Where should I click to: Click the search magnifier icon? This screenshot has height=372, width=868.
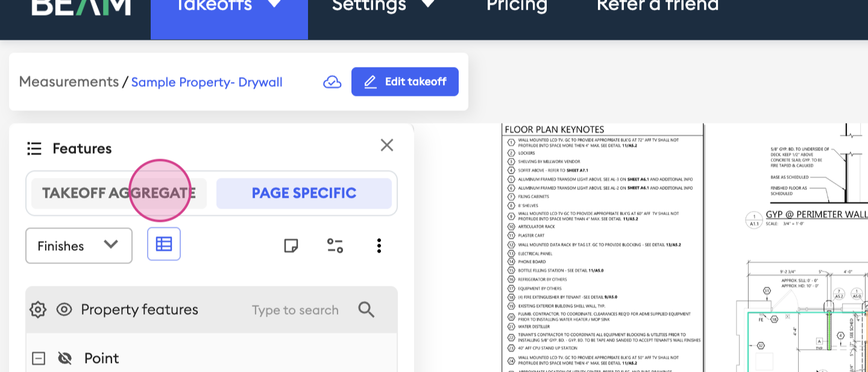(366, 310)
